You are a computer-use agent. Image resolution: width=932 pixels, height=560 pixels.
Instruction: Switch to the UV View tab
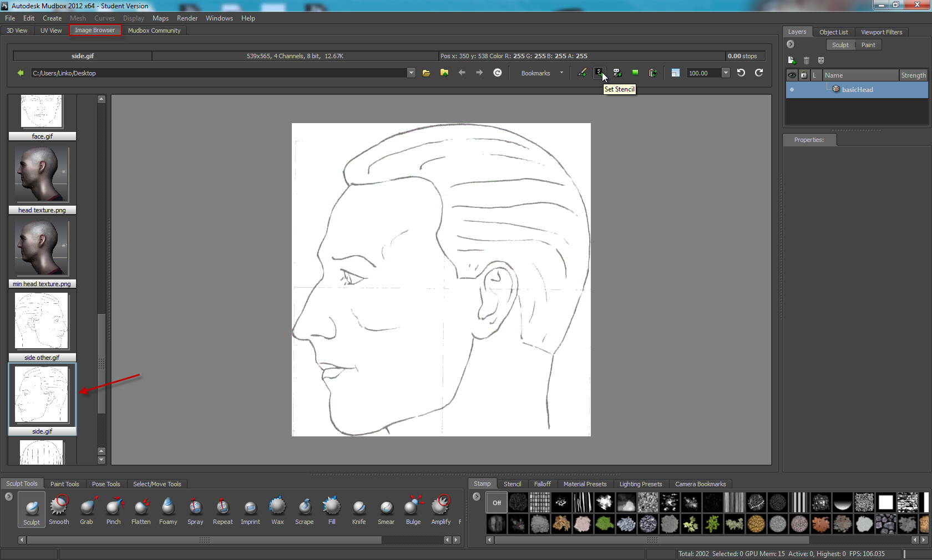click(x=51, y=30)
